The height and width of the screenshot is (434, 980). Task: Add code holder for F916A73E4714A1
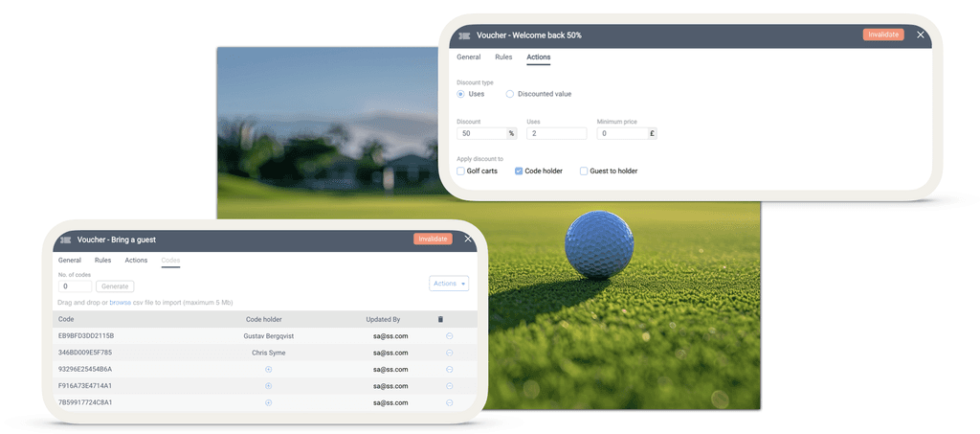coord(269,386)
